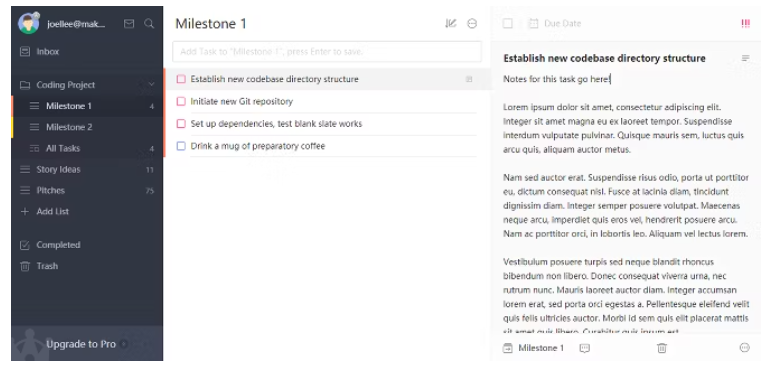Click the Coding Project folder icon
This screenshot has height=372, width=775.
tap(25, 85)
